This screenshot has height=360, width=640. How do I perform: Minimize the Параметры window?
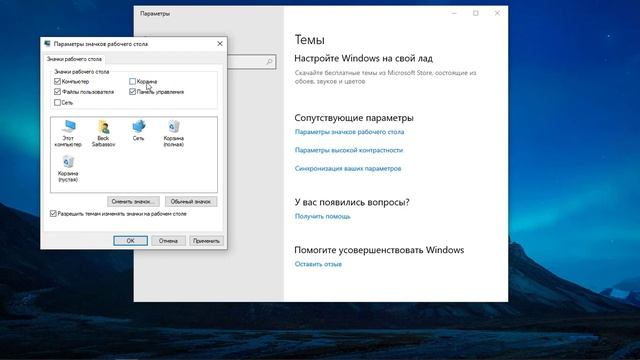(x=454, y=13)
